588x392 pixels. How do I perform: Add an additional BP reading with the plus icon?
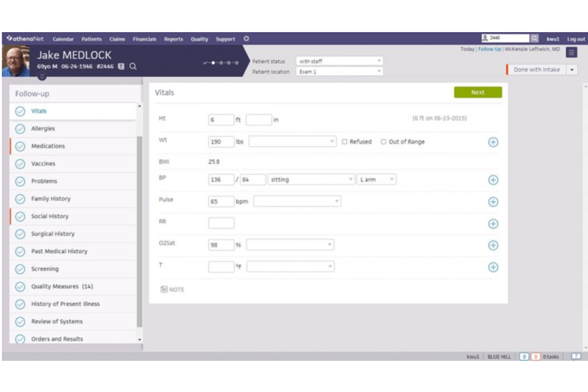493,180
